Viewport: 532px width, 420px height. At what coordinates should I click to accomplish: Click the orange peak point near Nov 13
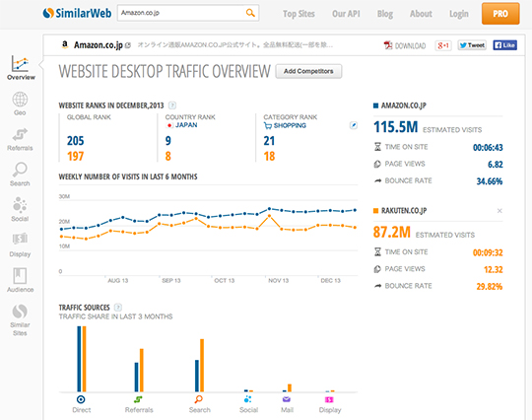coord(269,216)
